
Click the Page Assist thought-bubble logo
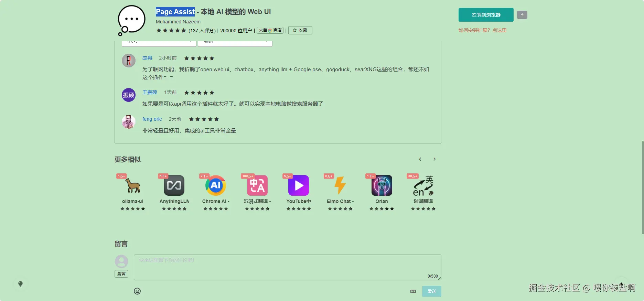[x=131, y=20]
